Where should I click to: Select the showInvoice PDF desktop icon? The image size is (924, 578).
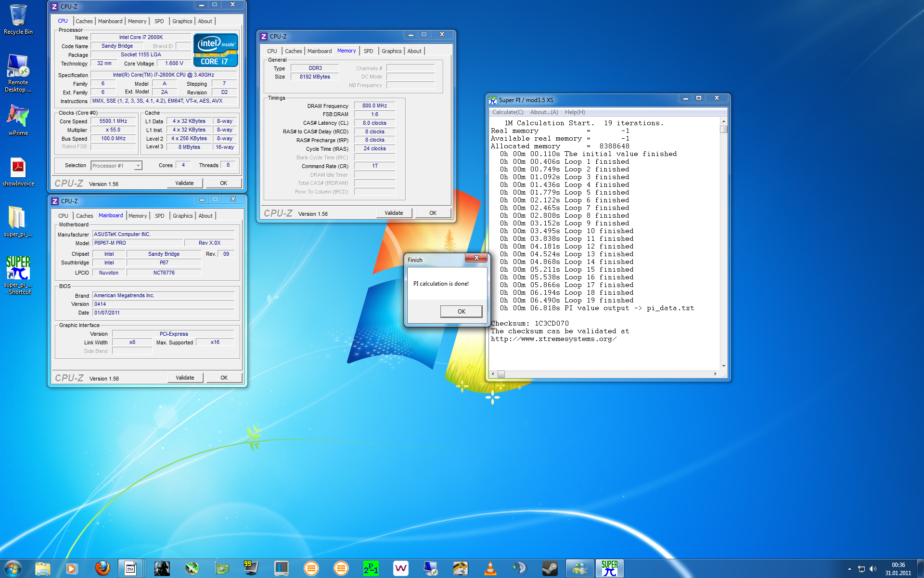[18, 171]
